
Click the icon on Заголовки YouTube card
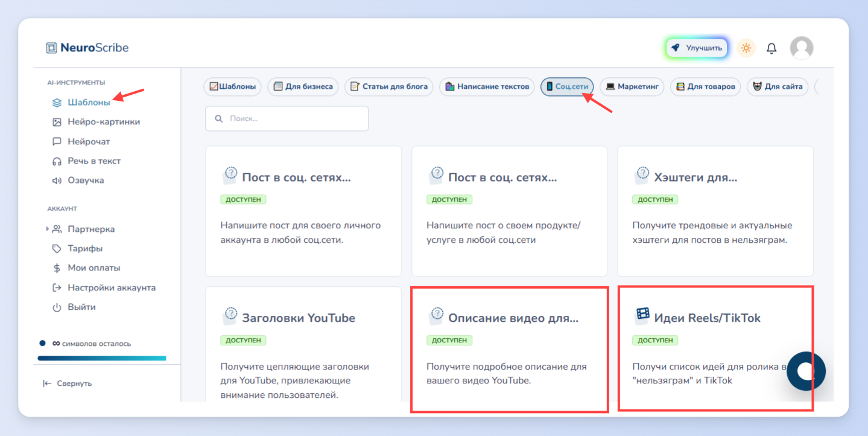230,315
